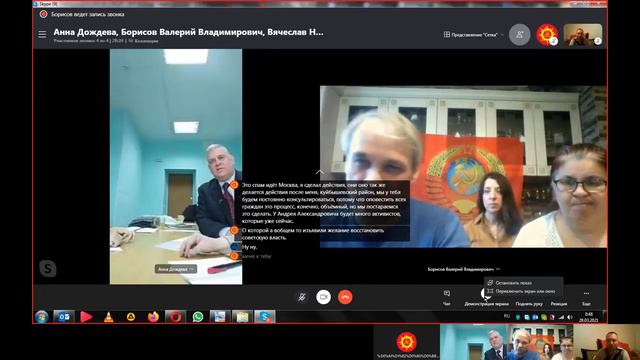Open the yellow circular app in taskbar
The image size is (640, 360).
pyautogui.click(x=131, y=317)
